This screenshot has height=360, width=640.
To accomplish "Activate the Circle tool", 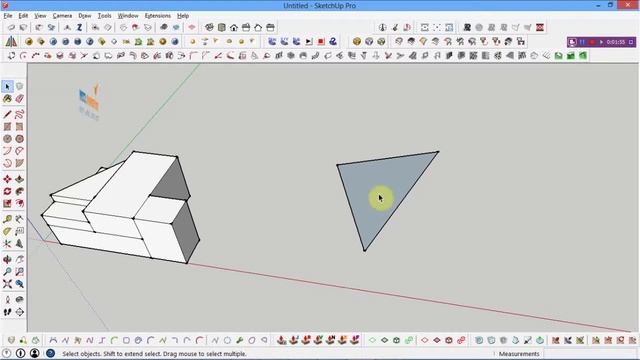I will (7, 139).
